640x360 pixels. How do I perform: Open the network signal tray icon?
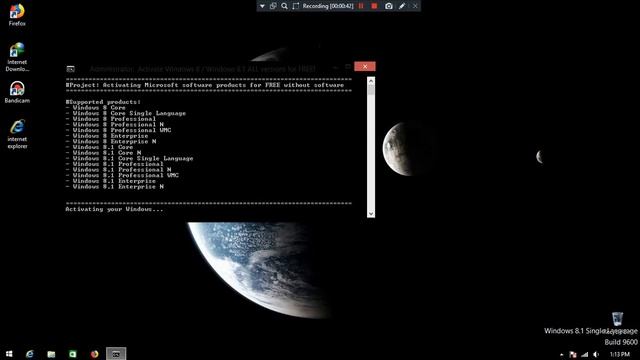click(584, 354)
